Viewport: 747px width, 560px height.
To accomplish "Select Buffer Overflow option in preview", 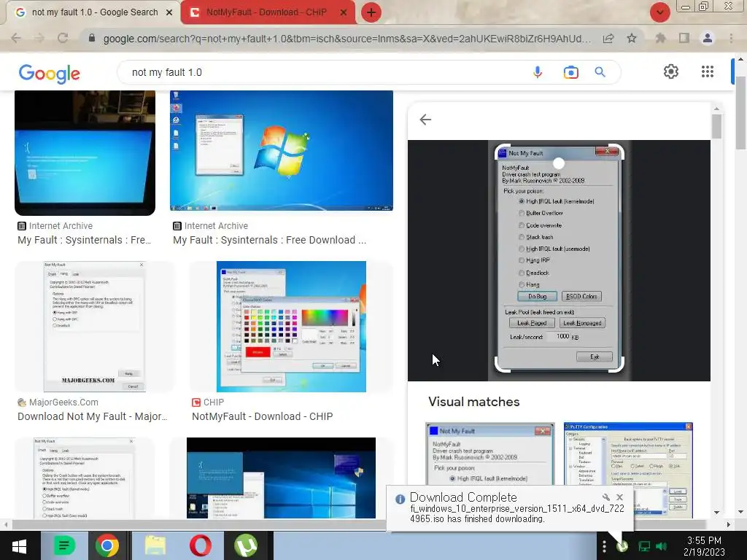I will click(x=541, y=213).
